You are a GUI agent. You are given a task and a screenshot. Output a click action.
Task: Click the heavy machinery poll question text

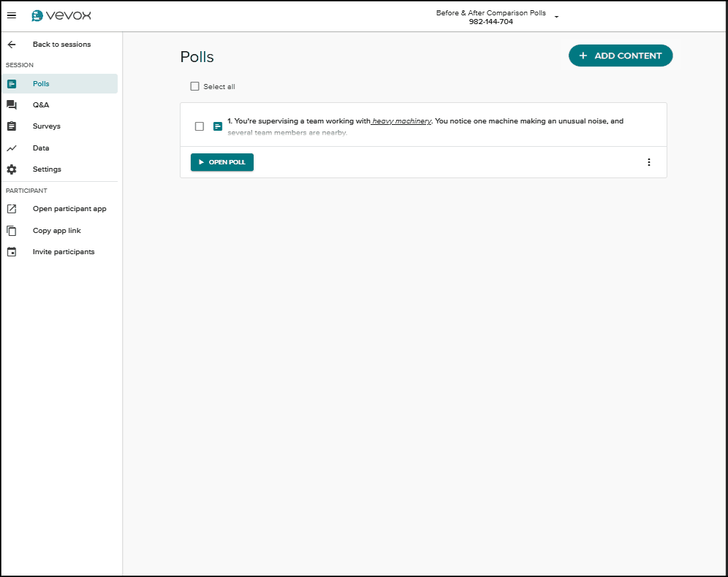tap(425, 121)
